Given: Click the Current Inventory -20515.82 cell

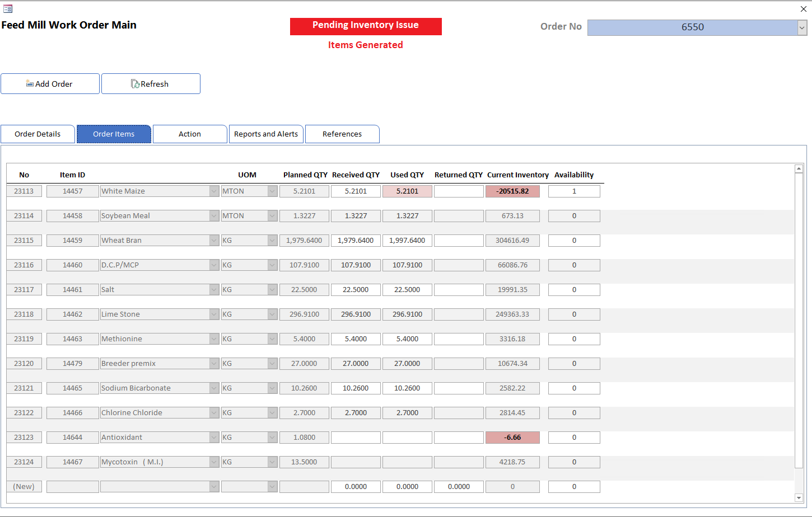Looking at the screenshot, I should tap(512, 191).
